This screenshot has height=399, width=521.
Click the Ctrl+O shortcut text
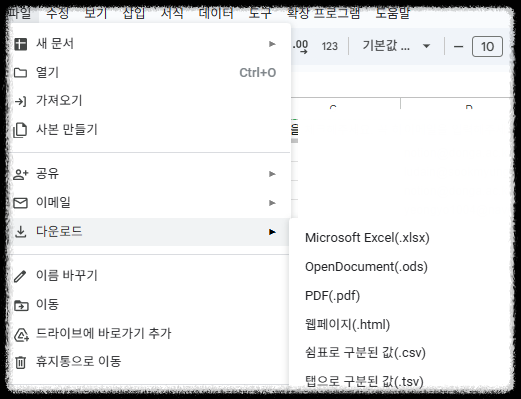click(258, 73)
